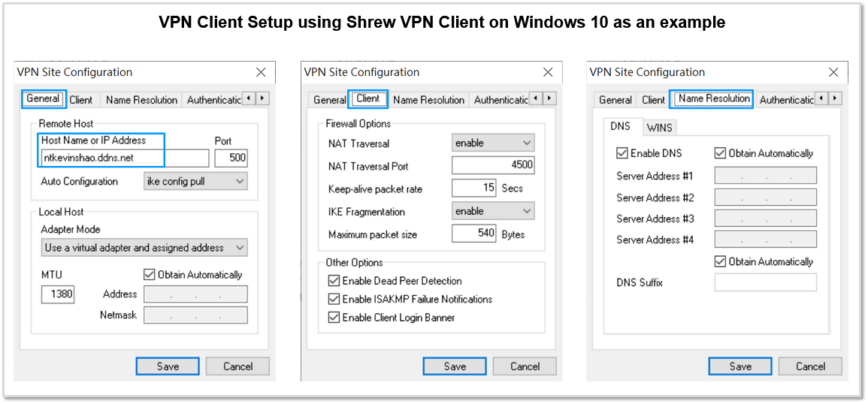
Task: Save the General tab configuration
Action: [167, 366]
